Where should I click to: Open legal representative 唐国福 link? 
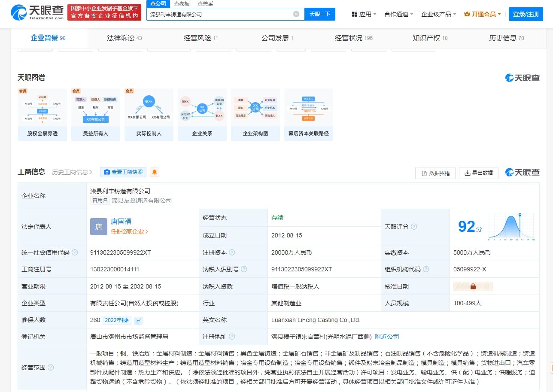[121, 222]
